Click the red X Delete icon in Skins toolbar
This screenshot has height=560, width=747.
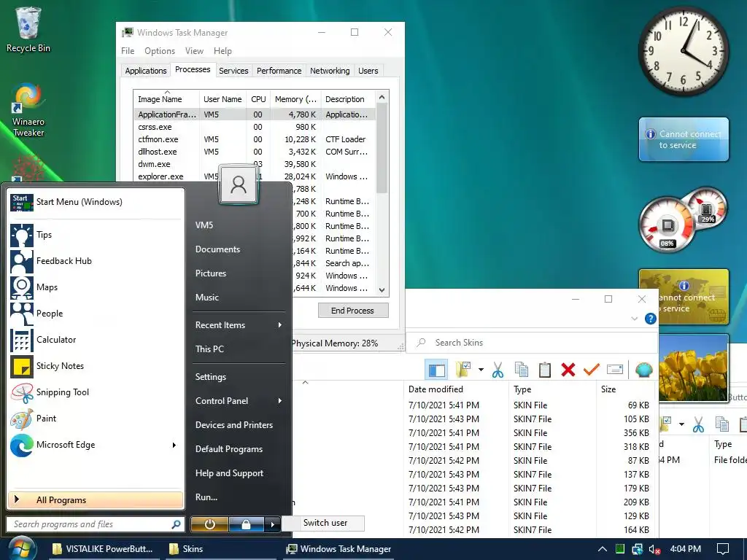point(568,370)
